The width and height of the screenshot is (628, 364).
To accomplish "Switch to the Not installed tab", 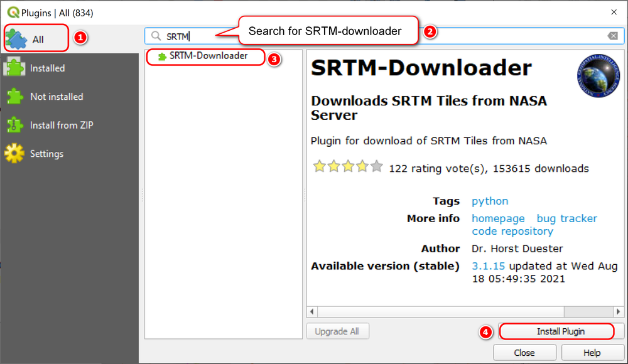I will 70,97.
